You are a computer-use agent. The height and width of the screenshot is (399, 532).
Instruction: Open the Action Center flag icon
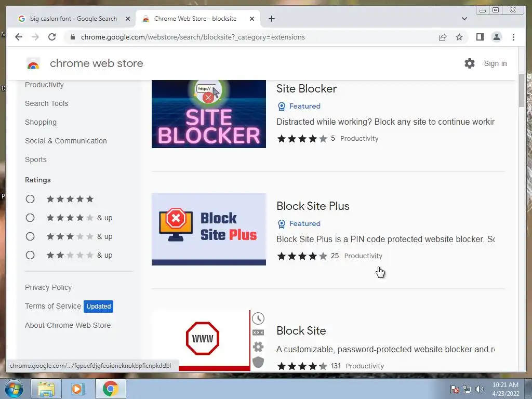455,389
